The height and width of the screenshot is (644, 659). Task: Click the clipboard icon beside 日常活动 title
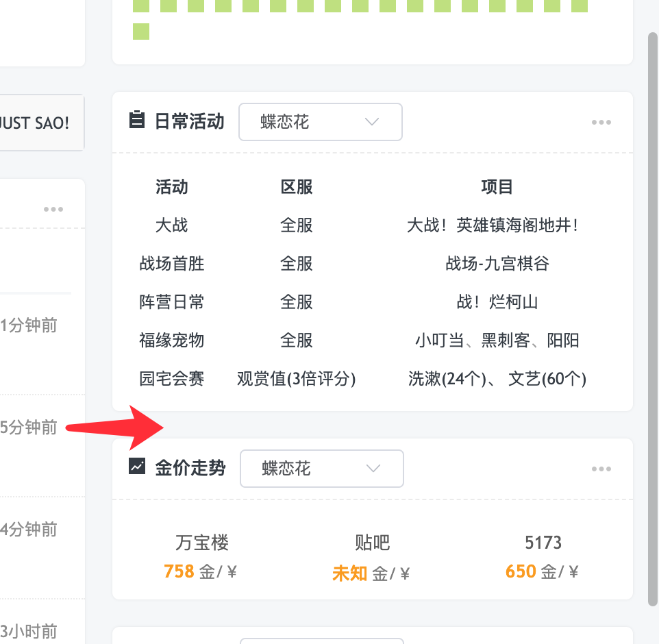(x=136, y=121)
